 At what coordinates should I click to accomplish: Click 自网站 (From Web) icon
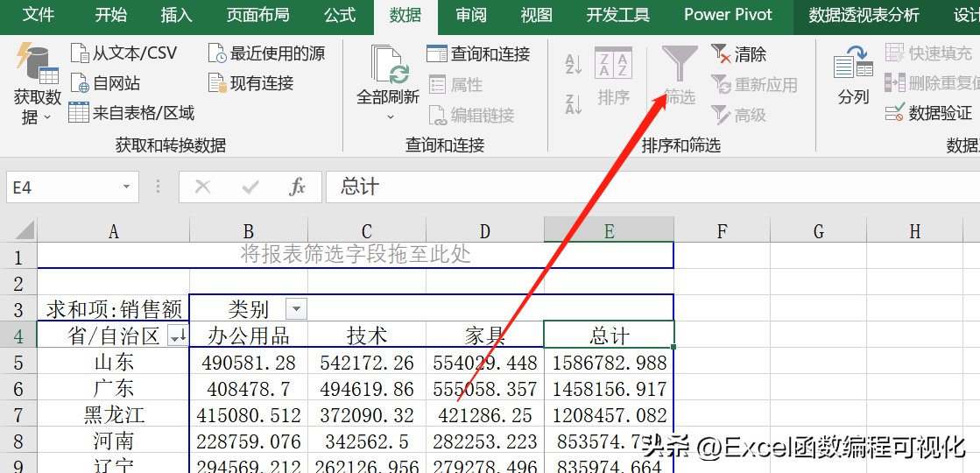80,84
